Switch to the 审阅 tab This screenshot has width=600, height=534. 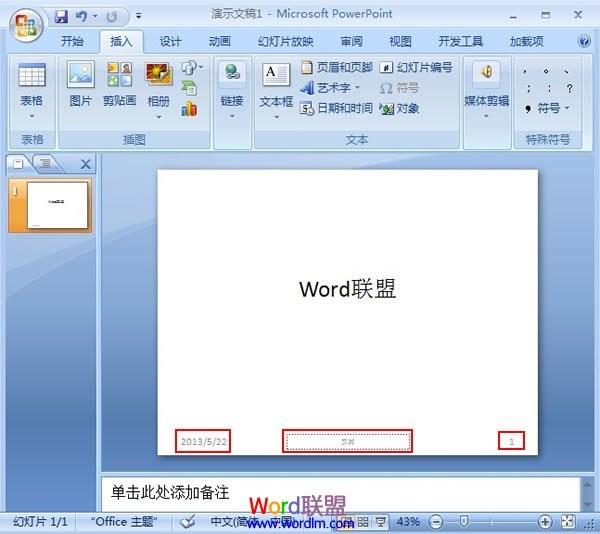click(x=351, y=41)
